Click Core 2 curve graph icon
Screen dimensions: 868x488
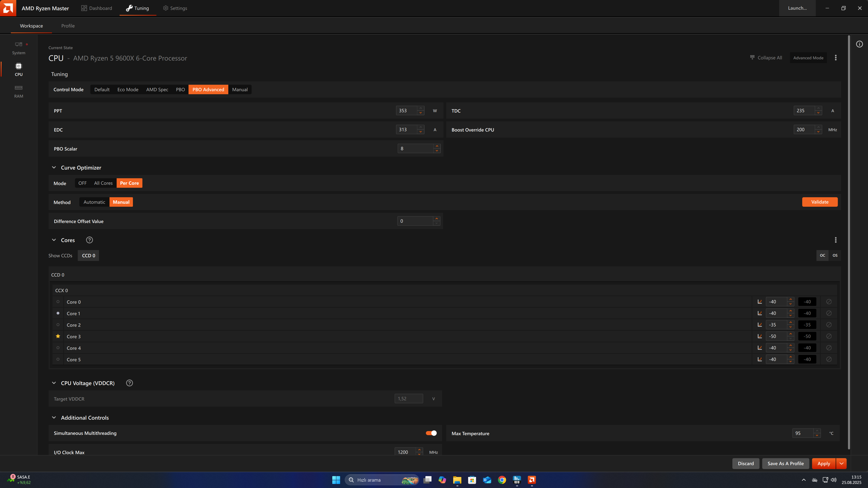point(760,325)
